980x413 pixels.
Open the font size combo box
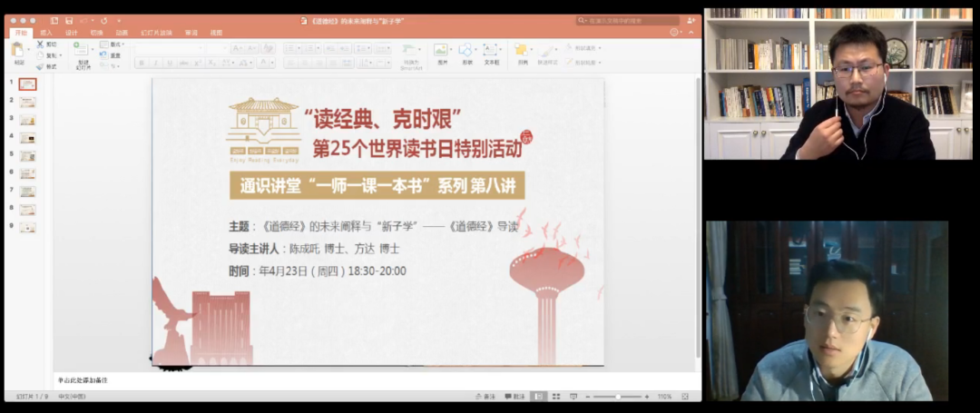coord(218,48)
